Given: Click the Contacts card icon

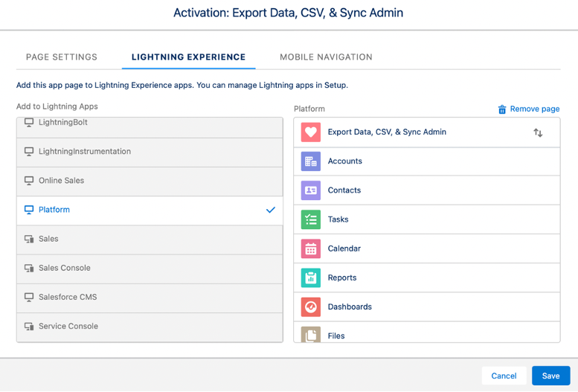Looking at the screenshot, I should tap(310, 190).
